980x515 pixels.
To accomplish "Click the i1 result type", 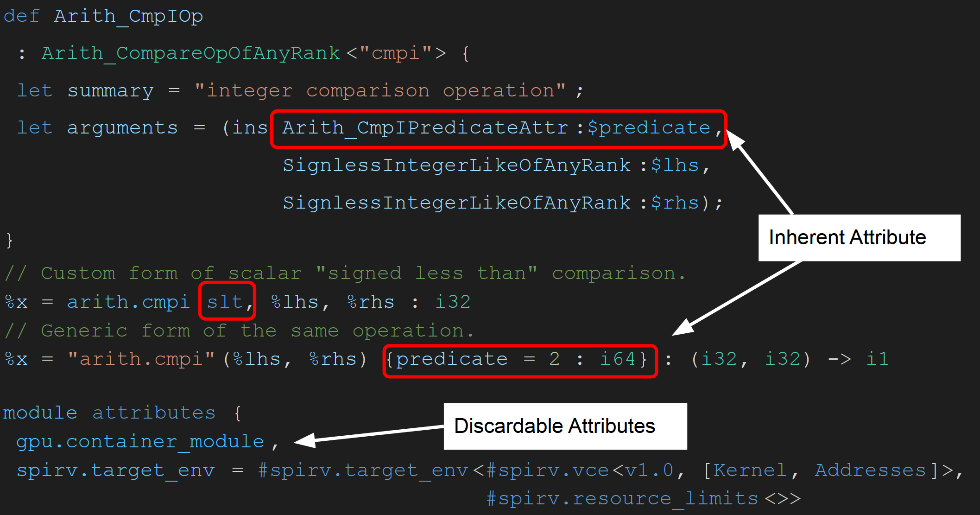I will 878,359.
